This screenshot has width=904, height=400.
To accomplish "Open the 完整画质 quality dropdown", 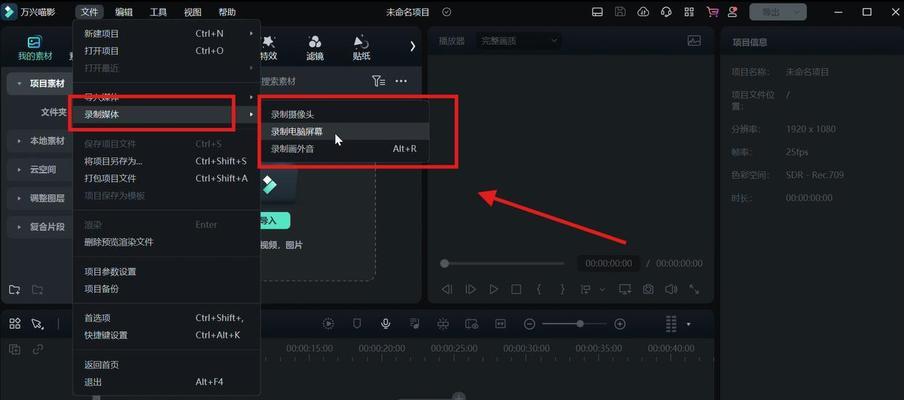I will pos(519,40).
